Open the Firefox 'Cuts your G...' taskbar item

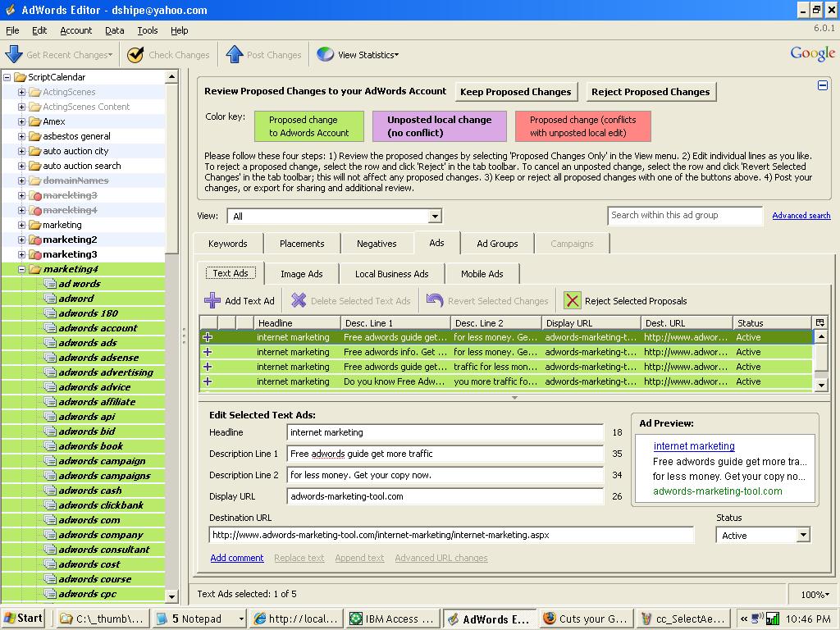pyautogui.click(x=586, y=619)
